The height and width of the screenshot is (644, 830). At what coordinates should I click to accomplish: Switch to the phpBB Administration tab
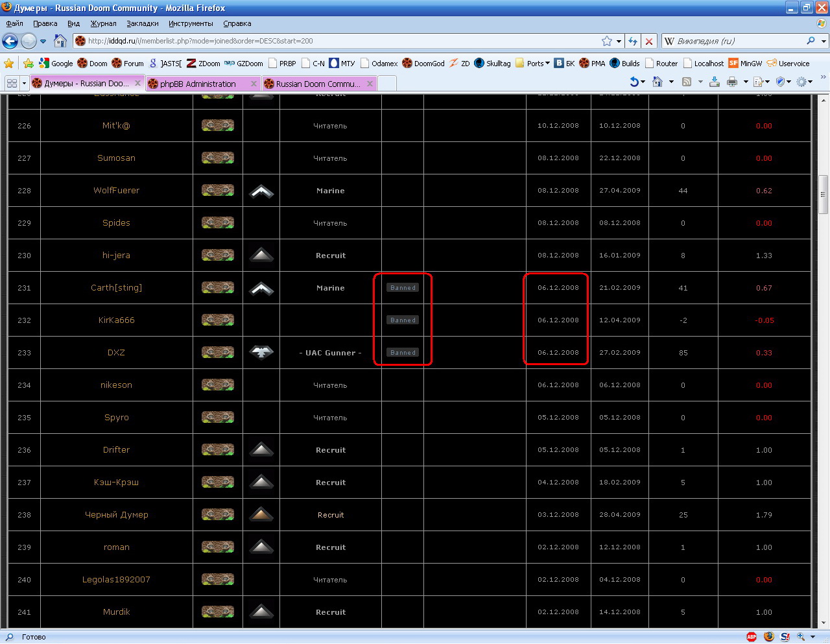(x=197, y=84)
